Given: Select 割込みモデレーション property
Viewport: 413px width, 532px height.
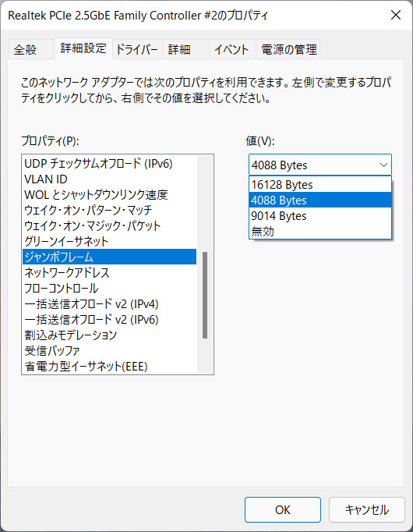Looking at the screenshot, I should [x=109, y=335].
